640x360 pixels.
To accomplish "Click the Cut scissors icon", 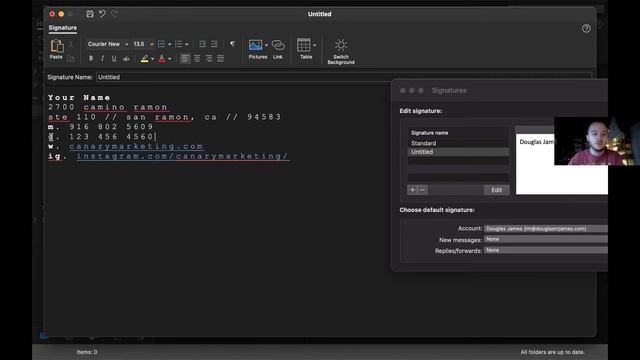I will (70, 44).
